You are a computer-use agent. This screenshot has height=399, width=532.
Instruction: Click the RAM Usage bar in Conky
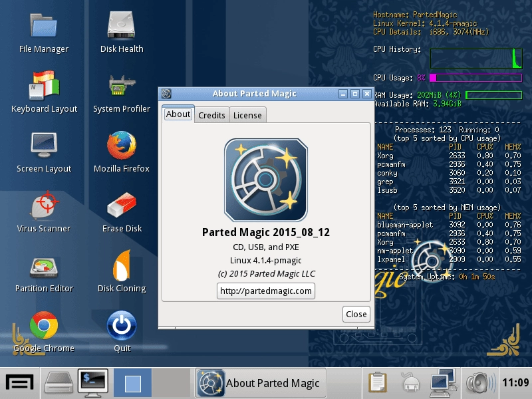click(493, 95)
